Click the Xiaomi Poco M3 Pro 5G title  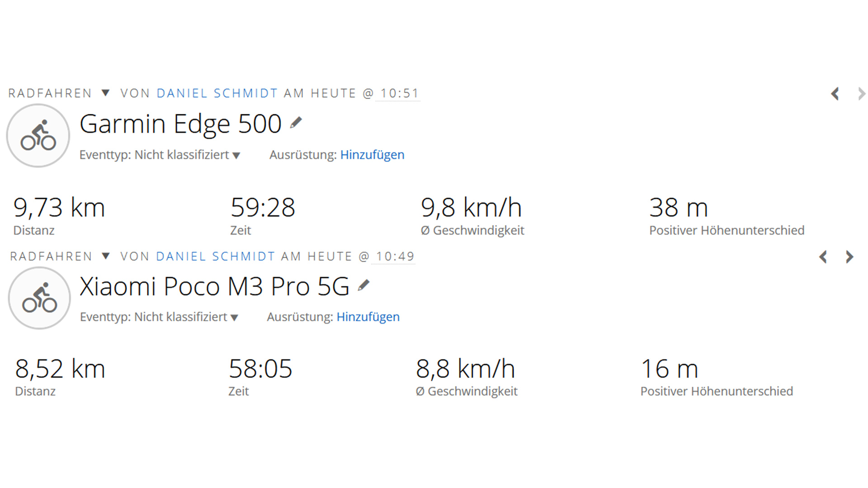[x=214, y=286]
